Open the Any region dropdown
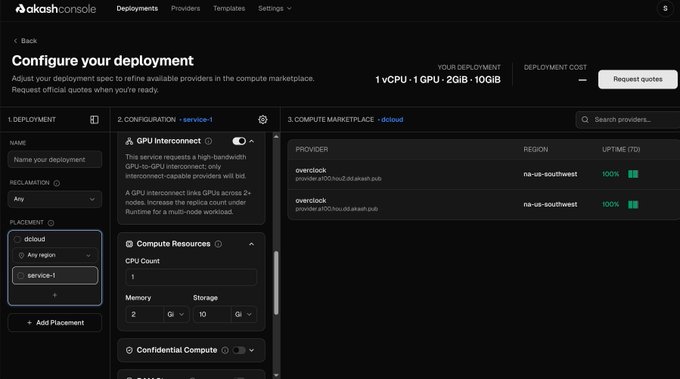Screen dimensions: 680x379 (55, 255)
